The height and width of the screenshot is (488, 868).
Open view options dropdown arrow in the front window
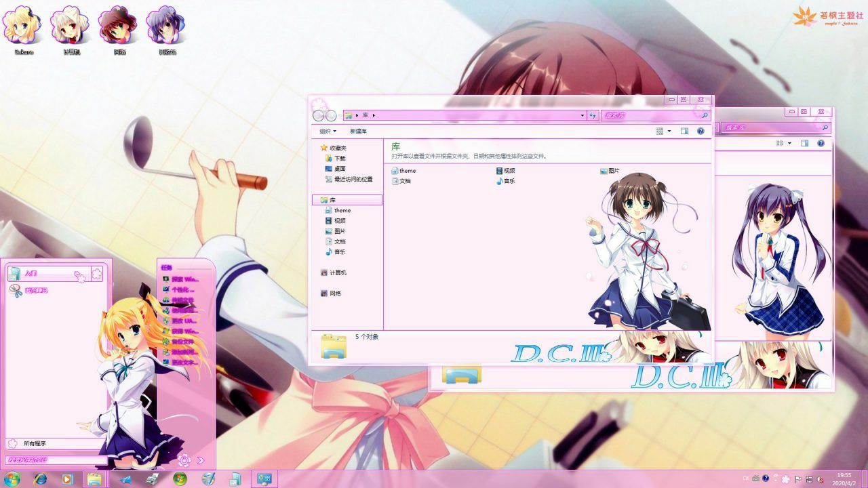[x=669, y=131]
